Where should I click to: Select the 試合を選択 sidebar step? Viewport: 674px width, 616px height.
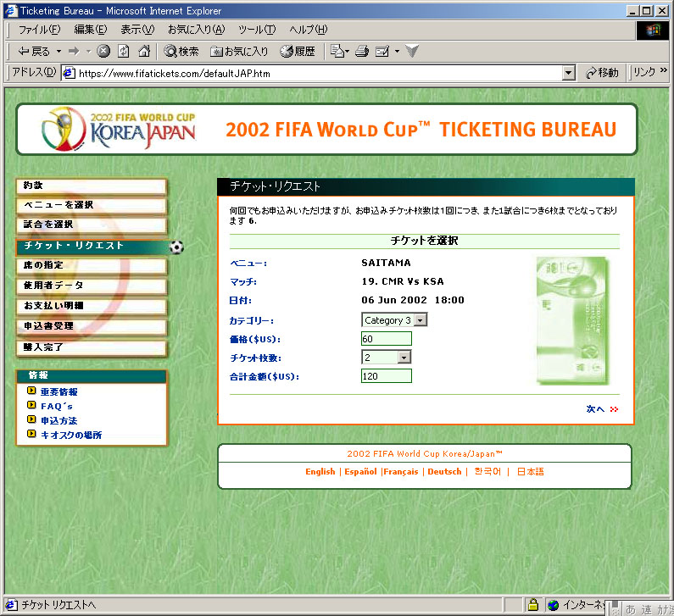pos(91,225)
